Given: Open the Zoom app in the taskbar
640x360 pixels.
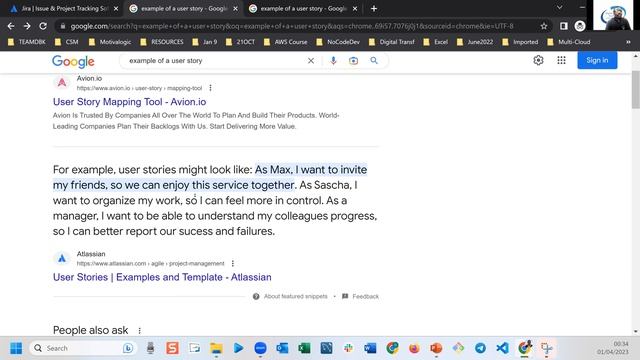Looking at the screenshot, I should pos(260,348).
